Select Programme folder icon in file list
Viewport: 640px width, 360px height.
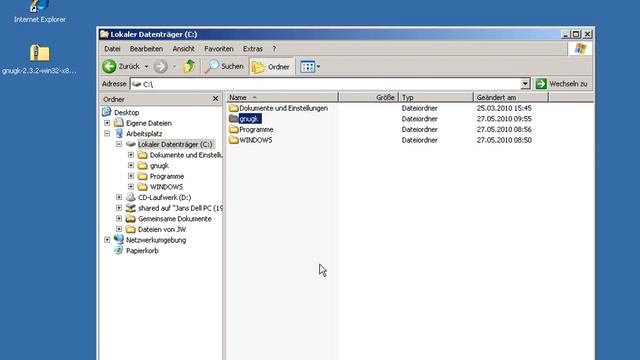click(233, 129)
